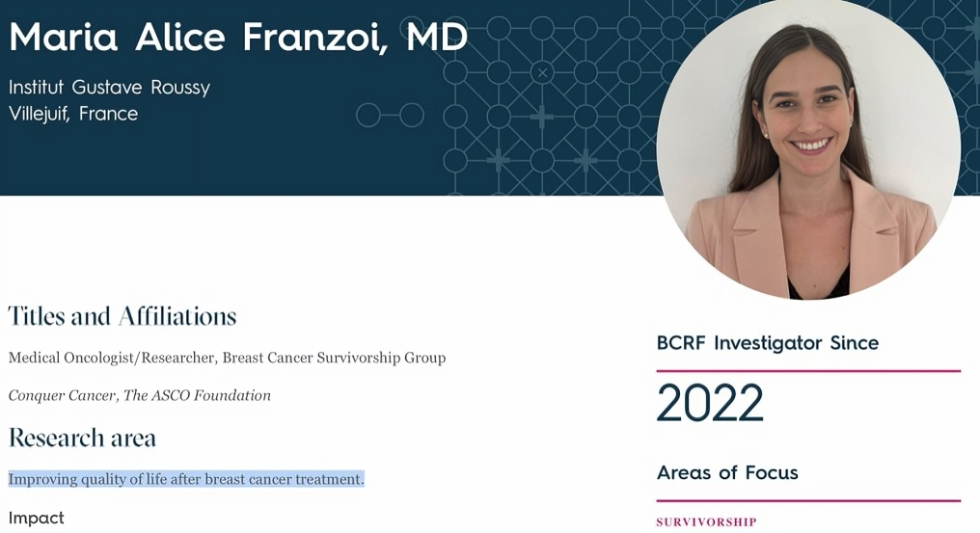
Task: Click pink divider line under Areas of Focus
Action: point(808,500)
